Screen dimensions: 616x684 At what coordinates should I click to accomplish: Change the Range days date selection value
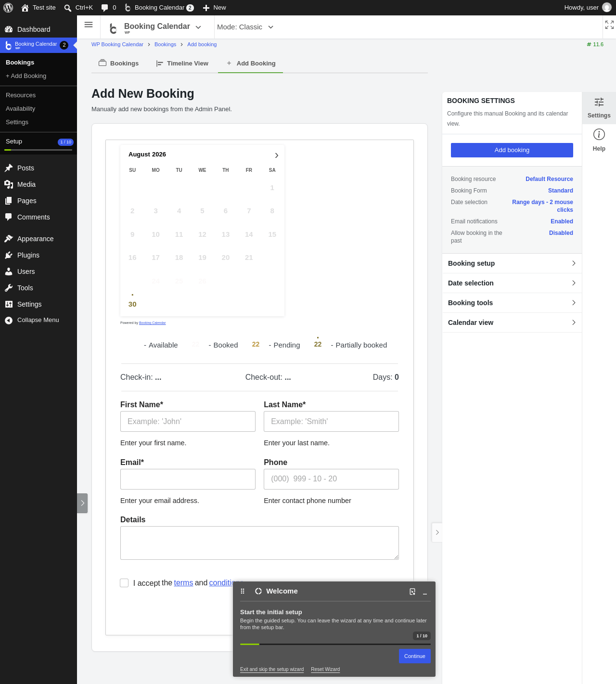click(x=542, y=206)
